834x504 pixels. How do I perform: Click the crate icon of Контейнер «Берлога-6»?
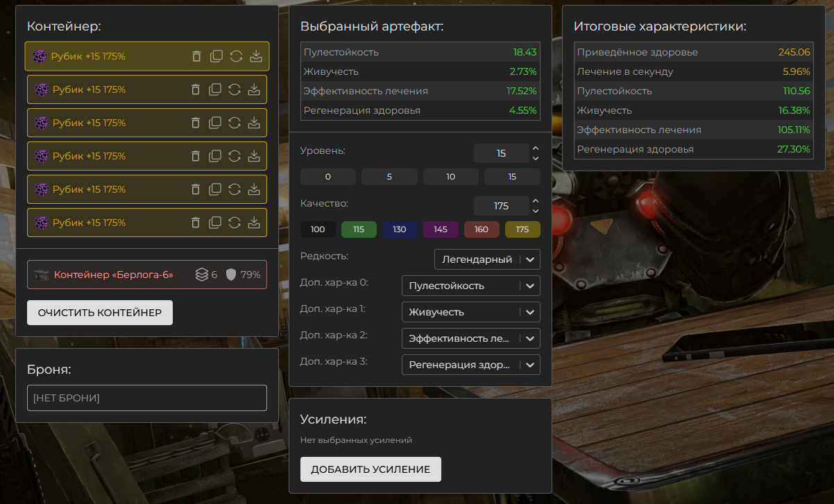tap(42, 275)
